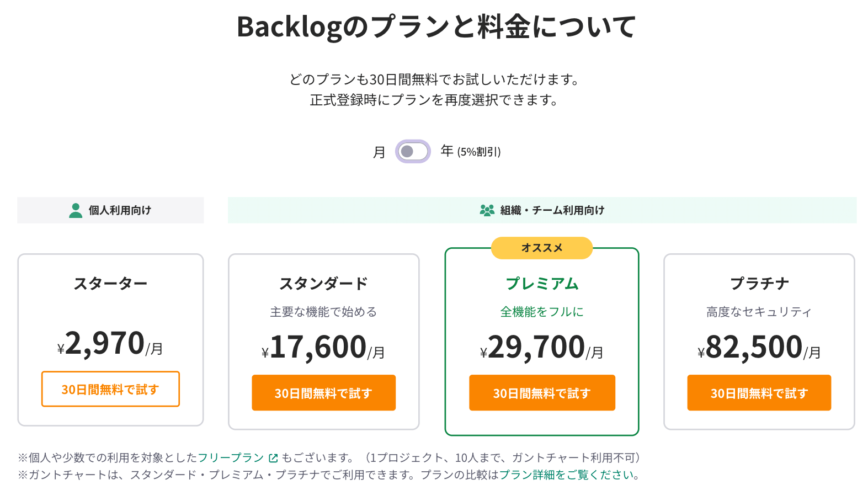Click the single-person icon for 個人利用向け
This screenshot has width=868, height=490.
pyautogui.click(x=76, y=210)
